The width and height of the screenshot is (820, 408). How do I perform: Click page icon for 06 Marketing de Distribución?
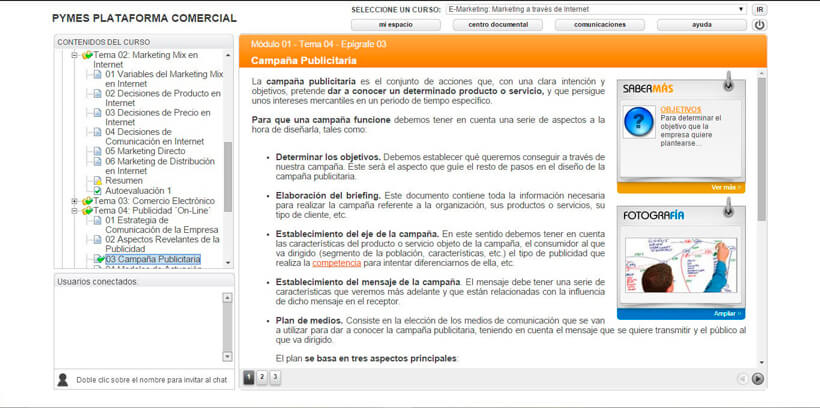[97, 161]
